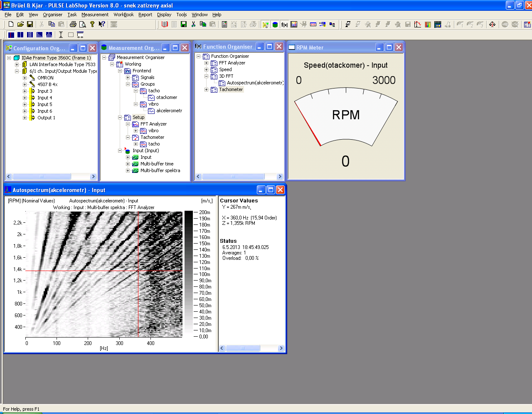Click the colored contour plot toolbar icon
This screenshot has width=532, height=414.
tap(428, 25)
